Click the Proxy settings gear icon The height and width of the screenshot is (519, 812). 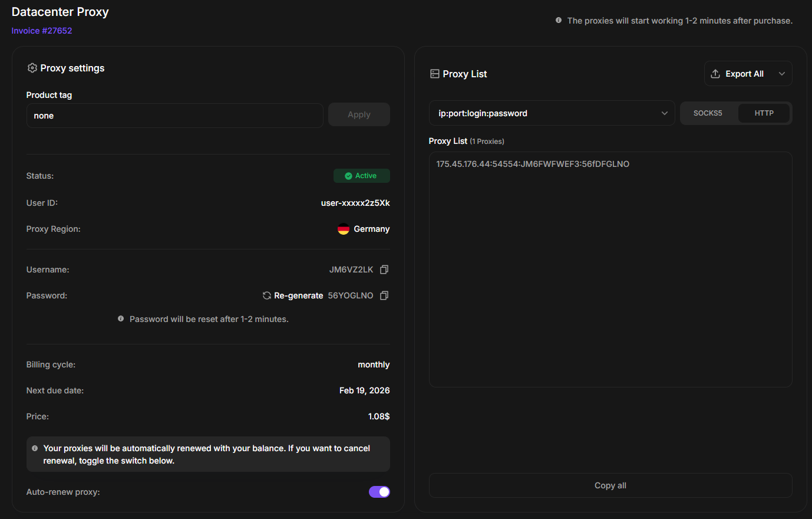pyautogui.click(x=32, y=68)
